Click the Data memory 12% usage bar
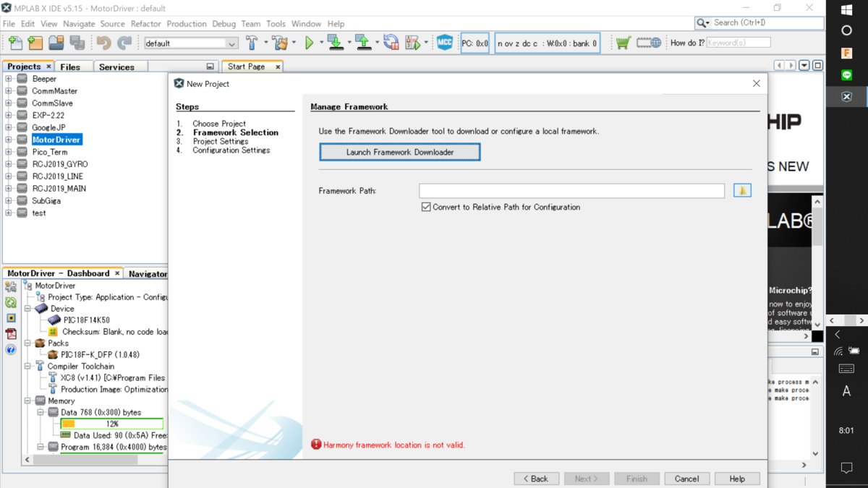This screenshot has height=488, width=868. click(x=111, y=424)
